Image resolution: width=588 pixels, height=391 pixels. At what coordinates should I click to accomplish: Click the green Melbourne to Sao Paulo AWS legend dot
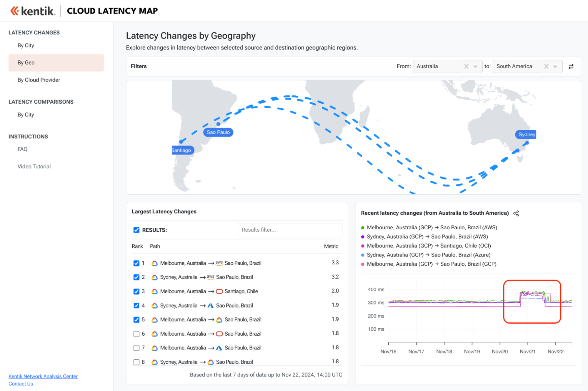click(363, 228)
